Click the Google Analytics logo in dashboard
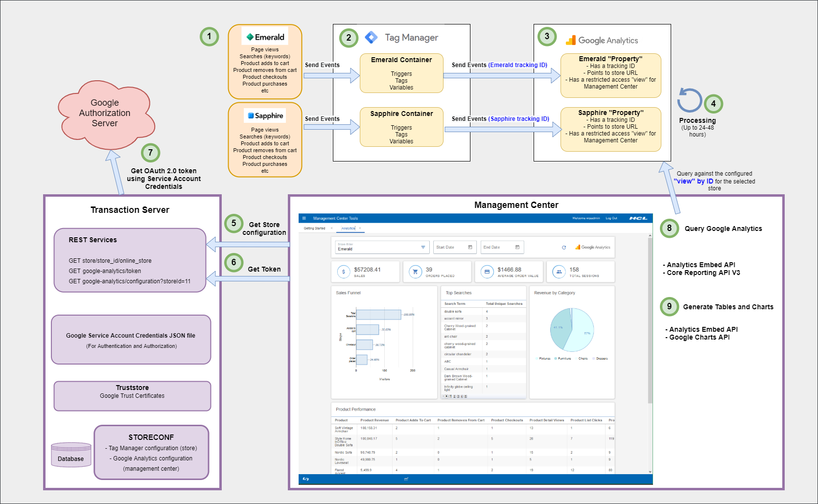Image resolution: width=818 pixels, height=504 pixels. tap(593, 247)
